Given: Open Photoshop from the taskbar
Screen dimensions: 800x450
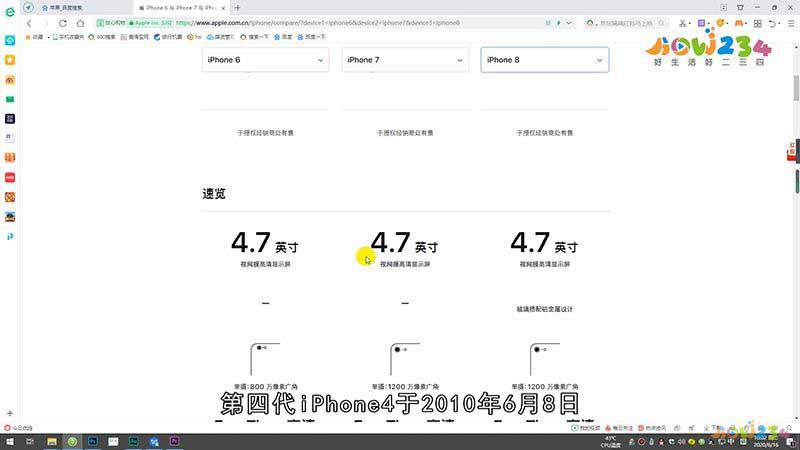Looking at the screenshot, I should pos(92,442).
